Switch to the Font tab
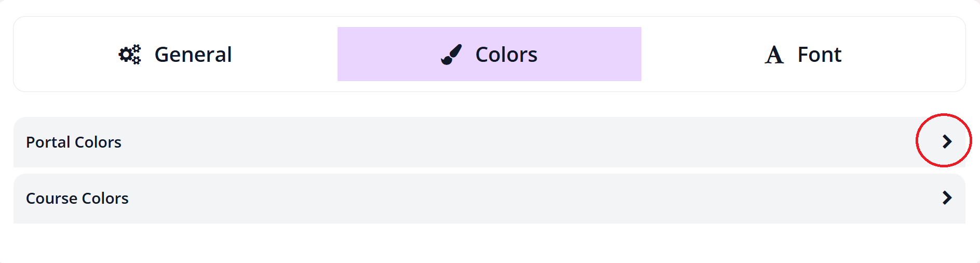Image resolution: width=980 pixels, height=263 pixels. click(803, 55)
